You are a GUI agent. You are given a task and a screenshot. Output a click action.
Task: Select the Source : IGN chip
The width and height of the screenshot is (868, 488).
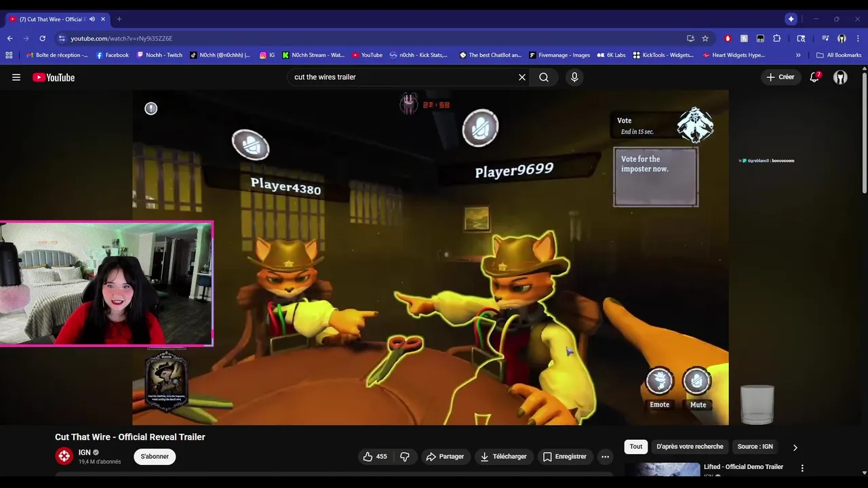coord(755,447)
